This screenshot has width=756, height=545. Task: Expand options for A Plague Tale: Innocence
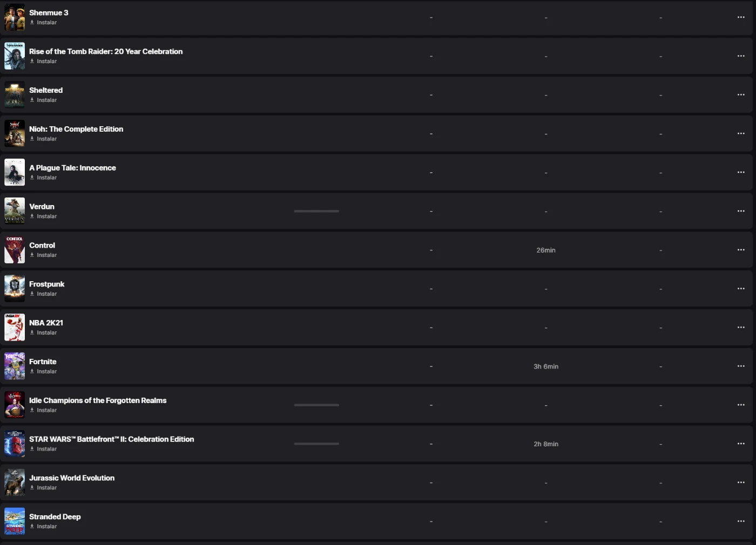(x=741, y=172)
